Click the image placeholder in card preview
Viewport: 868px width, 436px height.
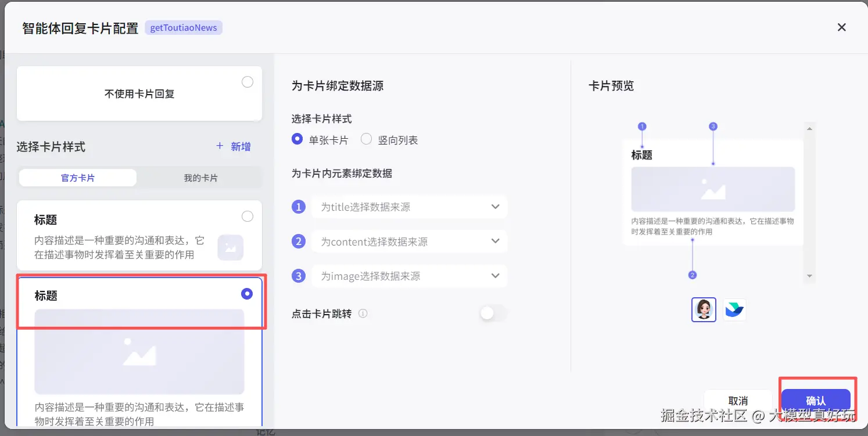pyautogui.click(x=713, y=189)
